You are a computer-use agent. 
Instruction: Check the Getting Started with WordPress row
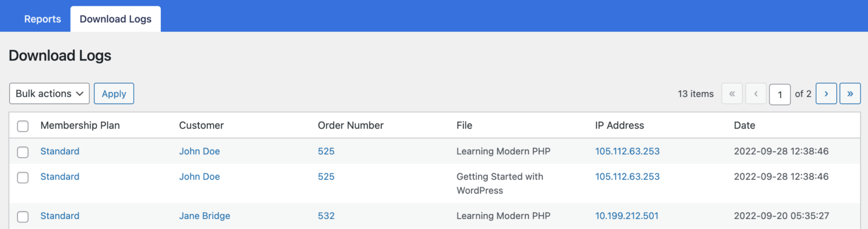pos(23,177)
